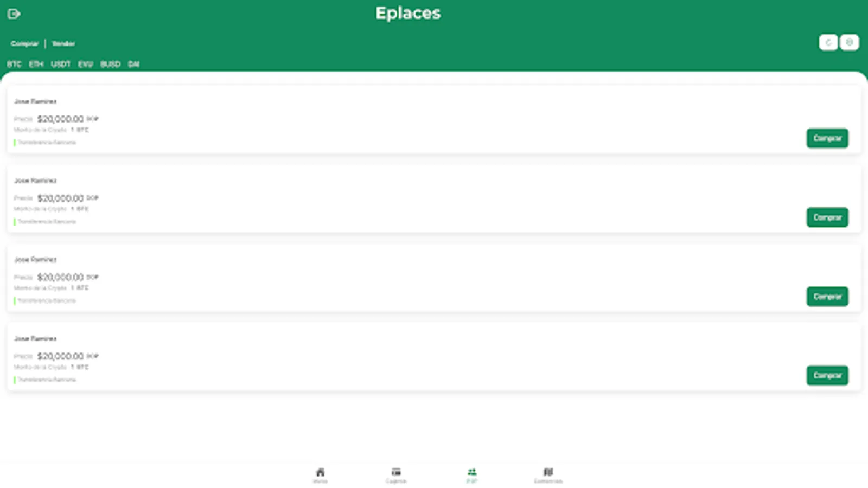Screen dimensions: 868x488
Task: Open the Comercios map icon in bottom navigation
Action: click(548, 472)
